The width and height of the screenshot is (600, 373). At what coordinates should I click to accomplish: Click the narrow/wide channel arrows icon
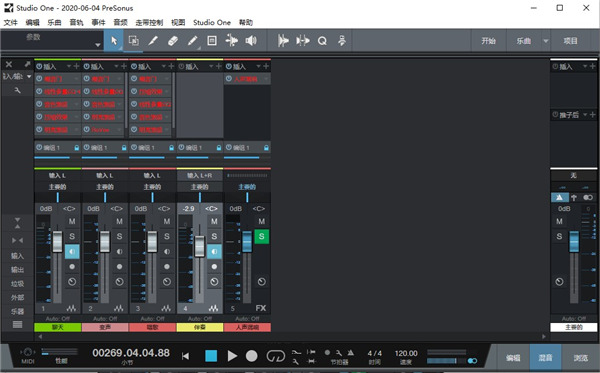coord(17,240)
